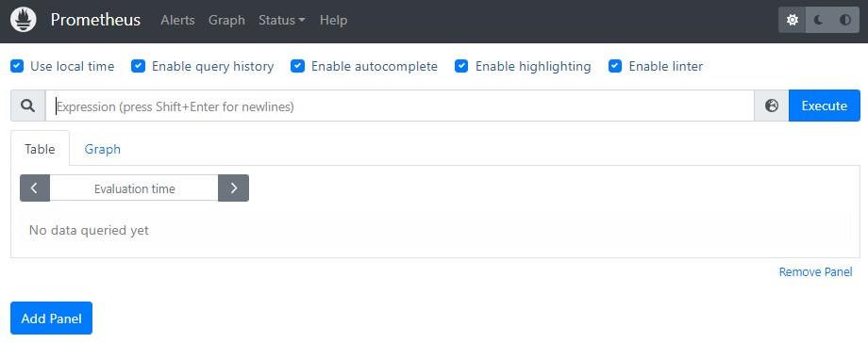The height and width of the screenshot is (343, 868).
Task: Select the Table tab
Action: [40, 149]
